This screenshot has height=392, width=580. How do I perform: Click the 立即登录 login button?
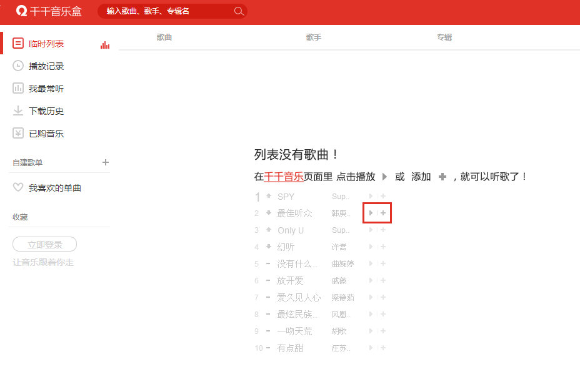tap(44, 245)
